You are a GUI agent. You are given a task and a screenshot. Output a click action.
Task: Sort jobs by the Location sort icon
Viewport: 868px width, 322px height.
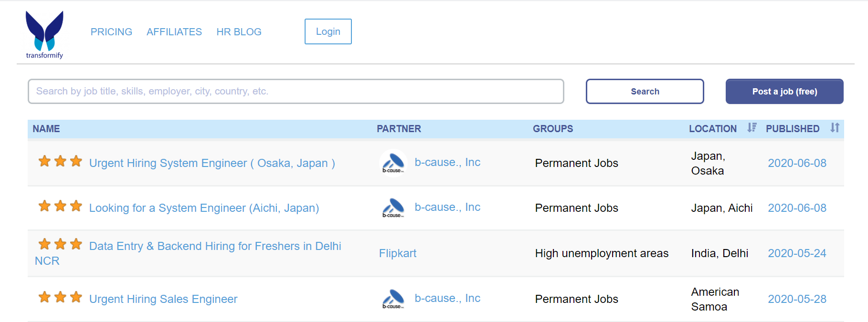coord(752,128)
